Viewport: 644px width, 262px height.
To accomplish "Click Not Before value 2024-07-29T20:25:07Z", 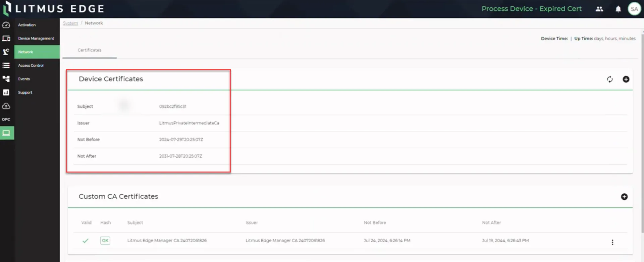I will (181, 140).
